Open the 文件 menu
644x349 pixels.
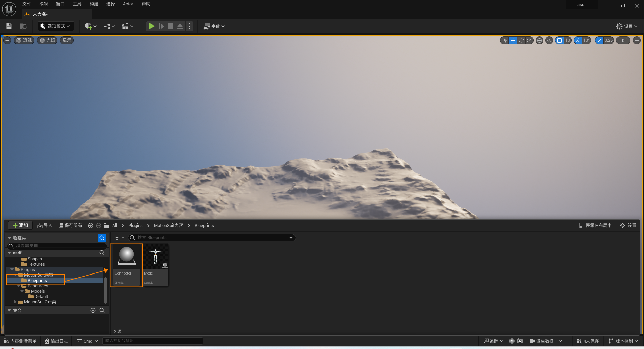(x=27, y=4)
